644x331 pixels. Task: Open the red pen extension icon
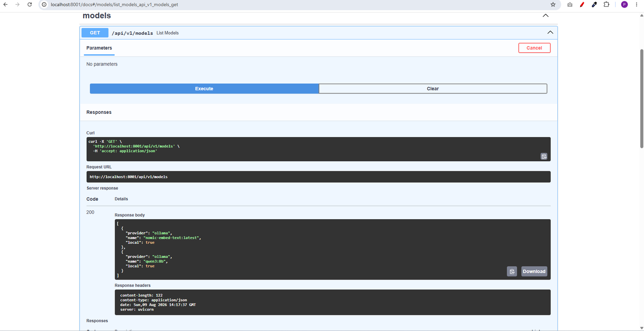(582, 4)
